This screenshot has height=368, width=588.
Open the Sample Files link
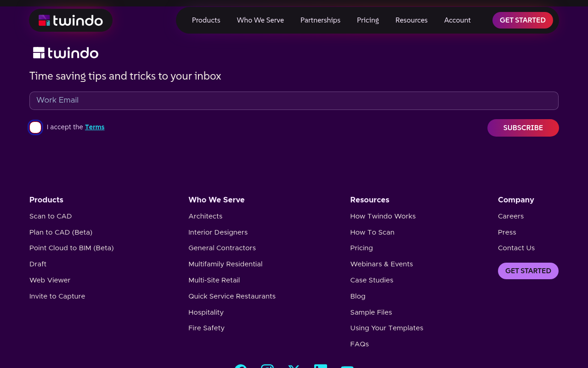[371, 312]
